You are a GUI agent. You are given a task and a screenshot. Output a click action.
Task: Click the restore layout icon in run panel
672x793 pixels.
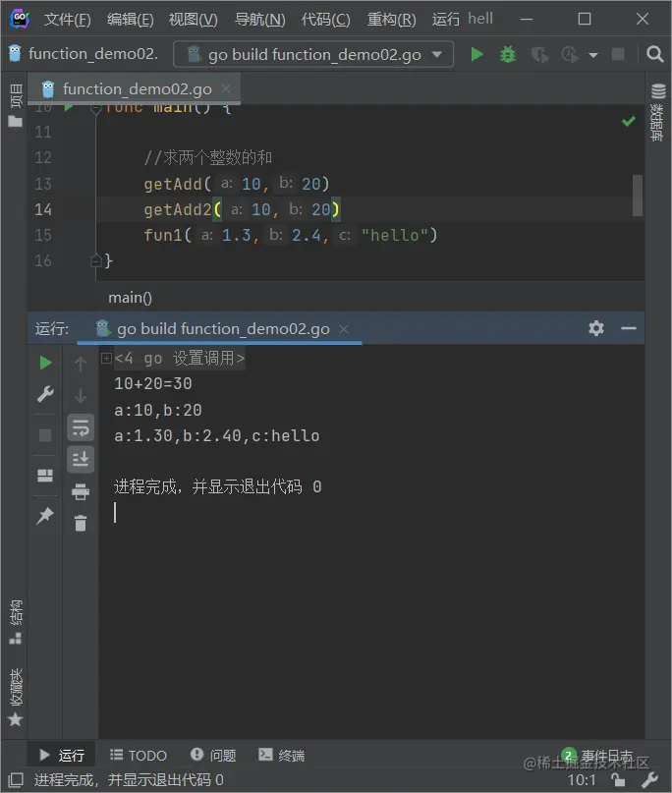(45, 476)
